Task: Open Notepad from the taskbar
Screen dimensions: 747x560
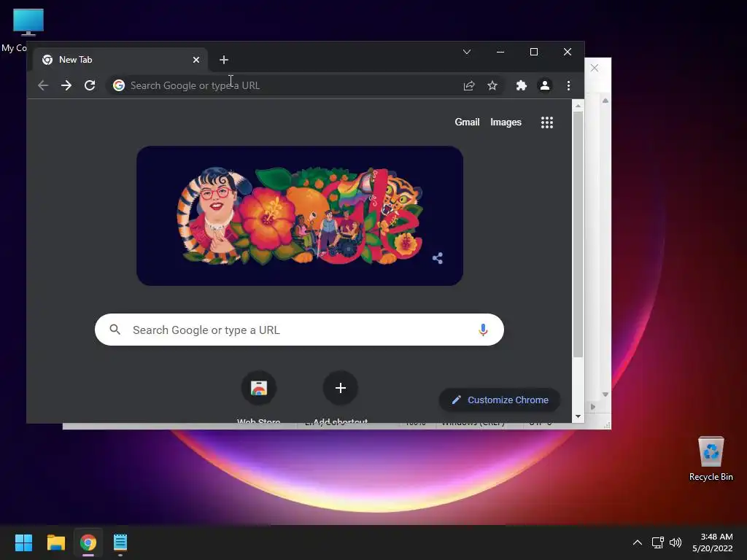Action: 120,542
